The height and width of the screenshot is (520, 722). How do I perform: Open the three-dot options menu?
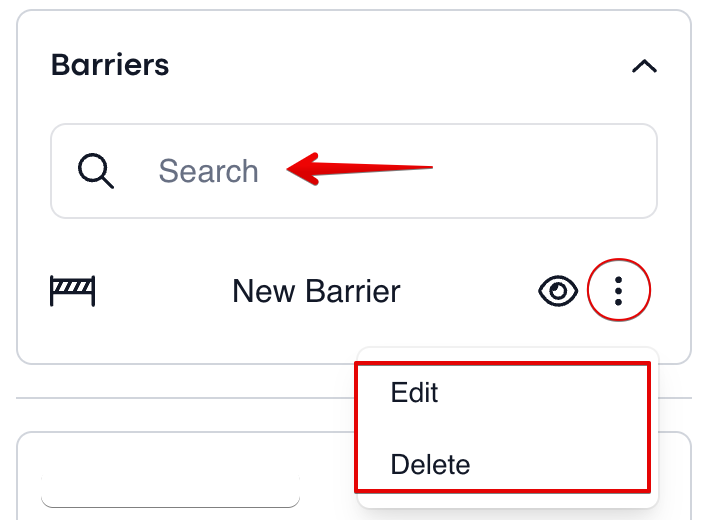[x=618, y=291]
